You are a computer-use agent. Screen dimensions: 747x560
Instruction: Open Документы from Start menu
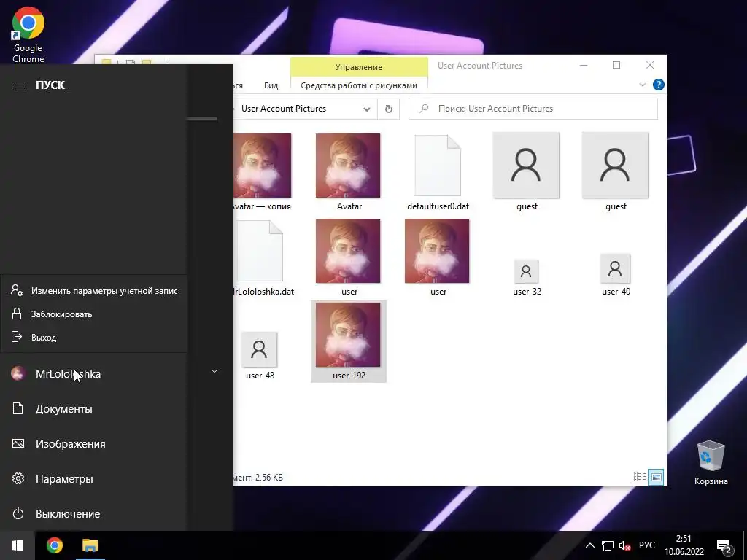[64, 408]
